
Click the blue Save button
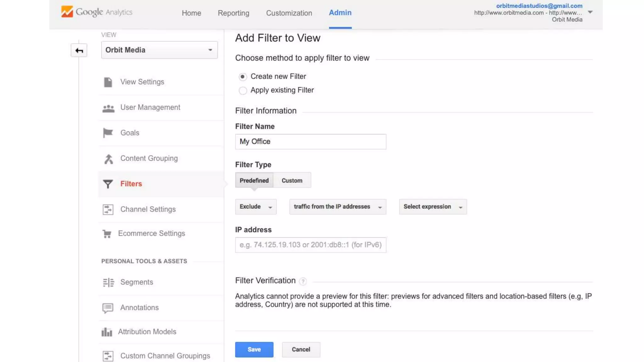(x=254, y=349)
